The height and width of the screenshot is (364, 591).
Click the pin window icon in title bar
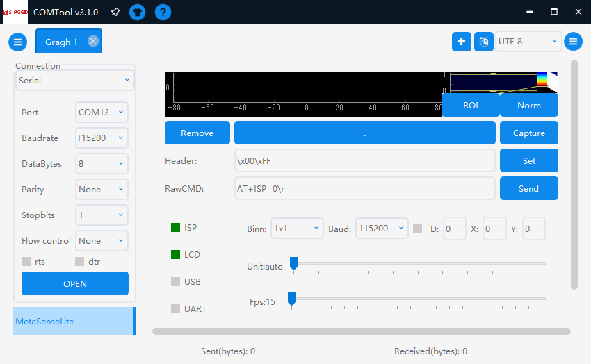[115, 12]
